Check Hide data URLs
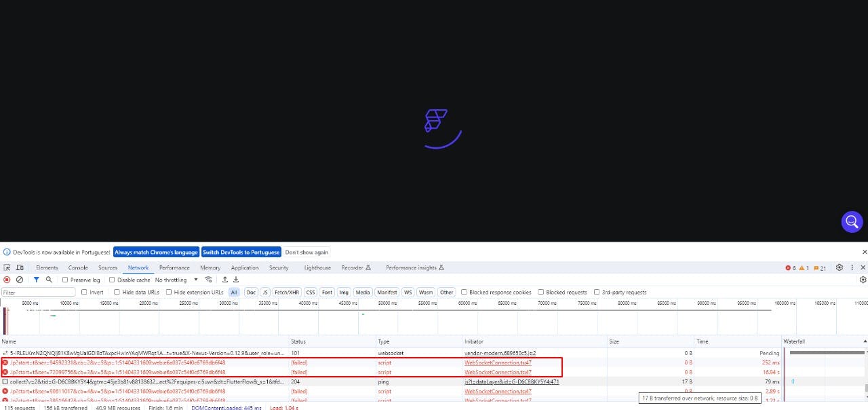 (x=117, y=293)
